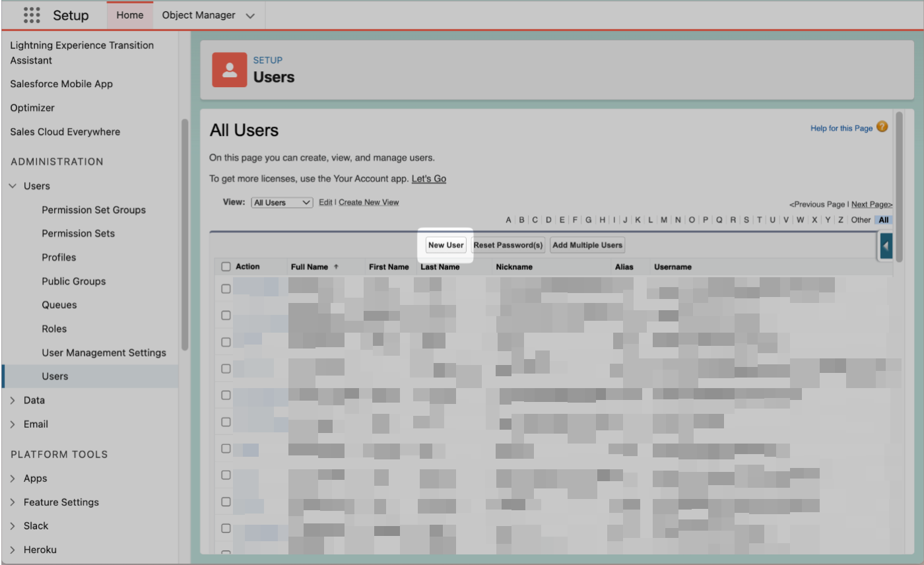Filter users by letter M
Screen dimensions: 924x565
(664, 220)
